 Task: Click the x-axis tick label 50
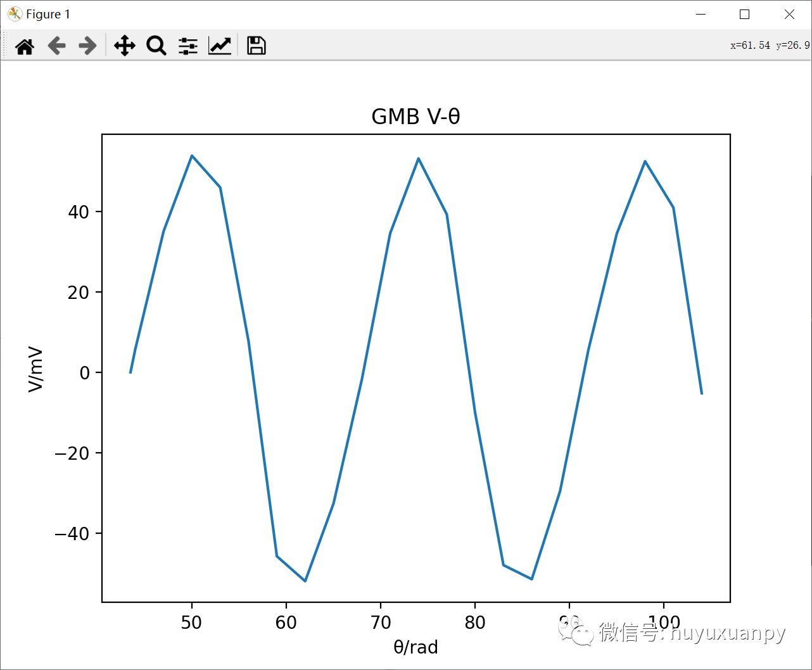click(191, 623)
